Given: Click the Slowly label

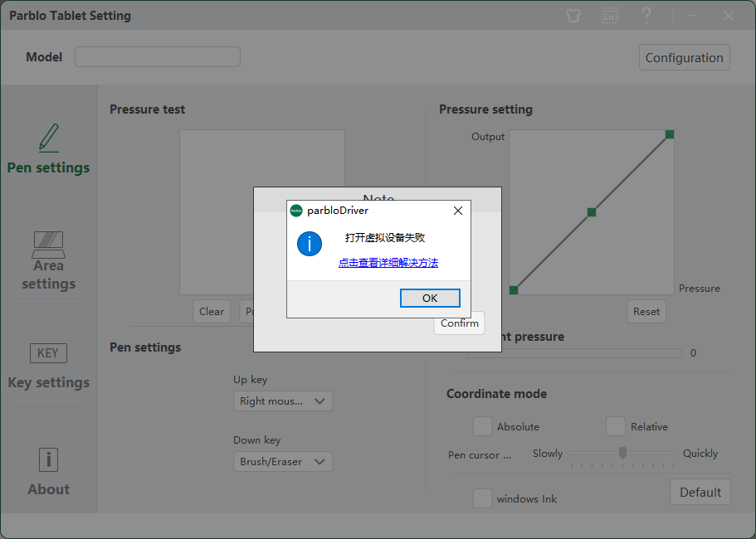Looking at the screenshot, I should click(548, 454).
